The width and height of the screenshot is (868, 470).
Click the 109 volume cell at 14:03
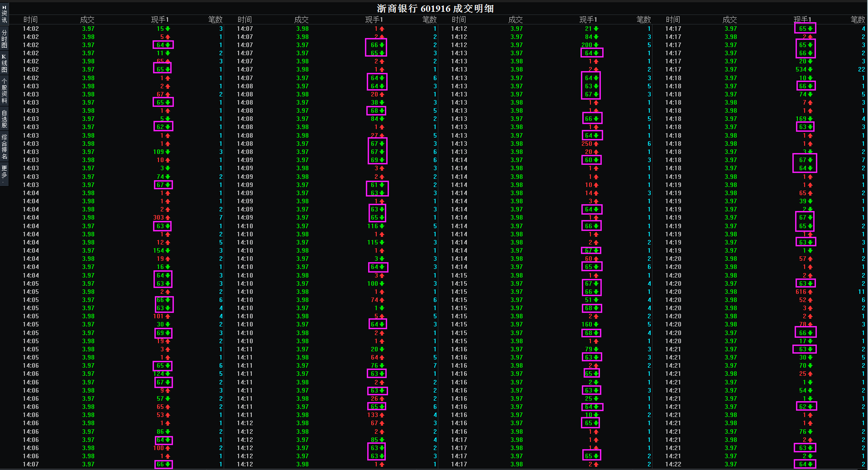pos(161,152)
